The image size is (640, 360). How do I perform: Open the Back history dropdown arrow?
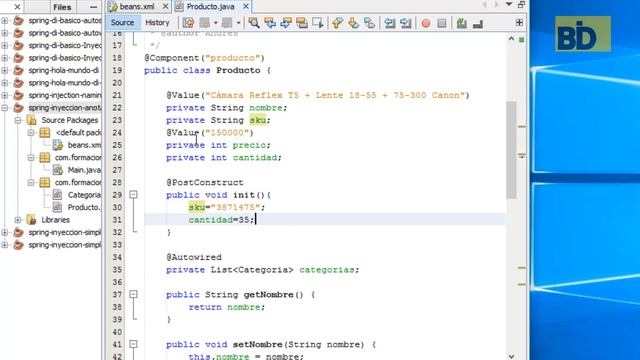coord(216,23)
